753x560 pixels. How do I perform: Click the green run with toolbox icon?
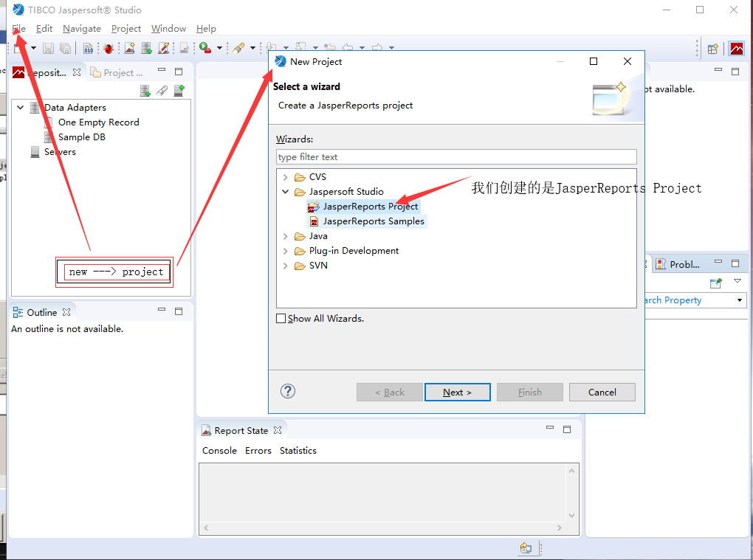coord(205,48)
